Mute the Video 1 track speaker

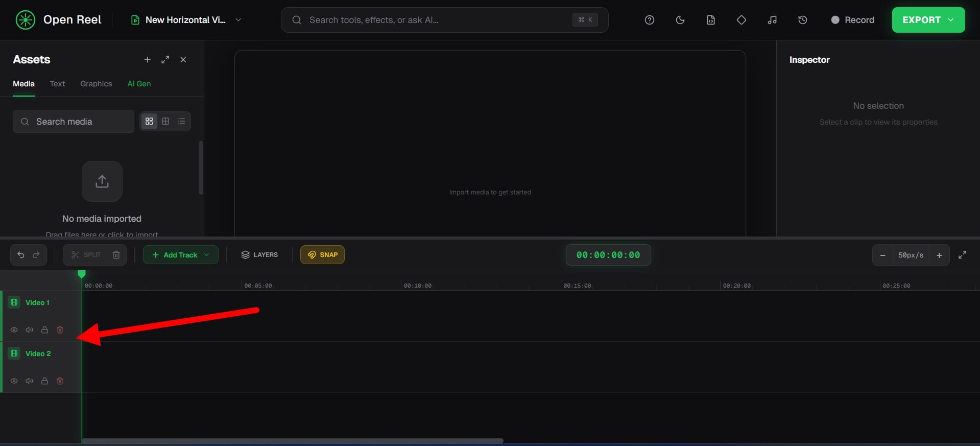click(30, 330)
